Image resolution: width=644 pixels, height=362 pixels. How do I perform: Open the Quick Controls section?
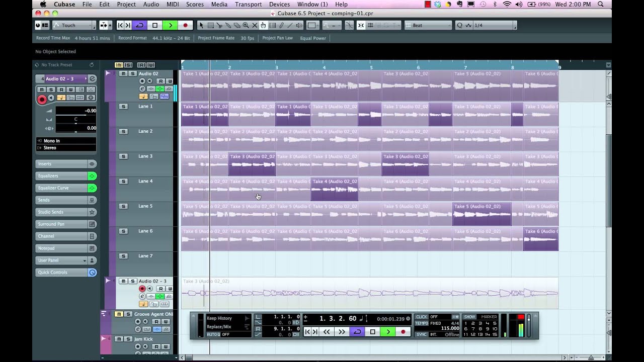coord(61,273)
